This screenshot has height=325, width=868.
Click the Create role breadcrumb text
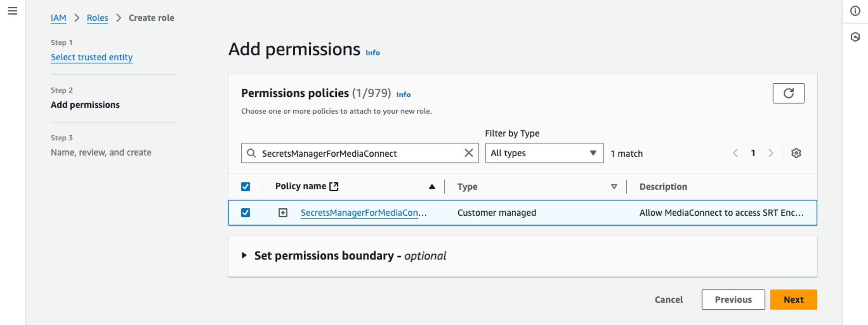[x=151, y=18]
